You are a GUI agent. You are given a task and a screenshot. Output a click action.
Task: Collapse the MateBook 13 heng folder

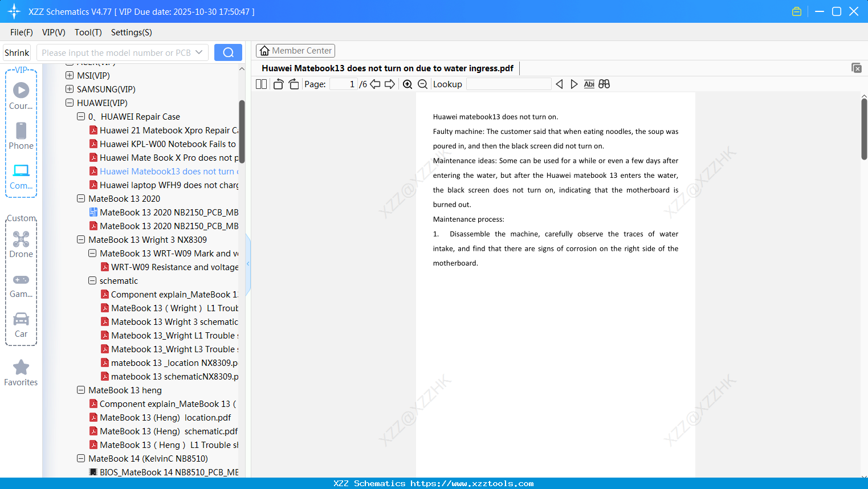[x=81, y=390]
